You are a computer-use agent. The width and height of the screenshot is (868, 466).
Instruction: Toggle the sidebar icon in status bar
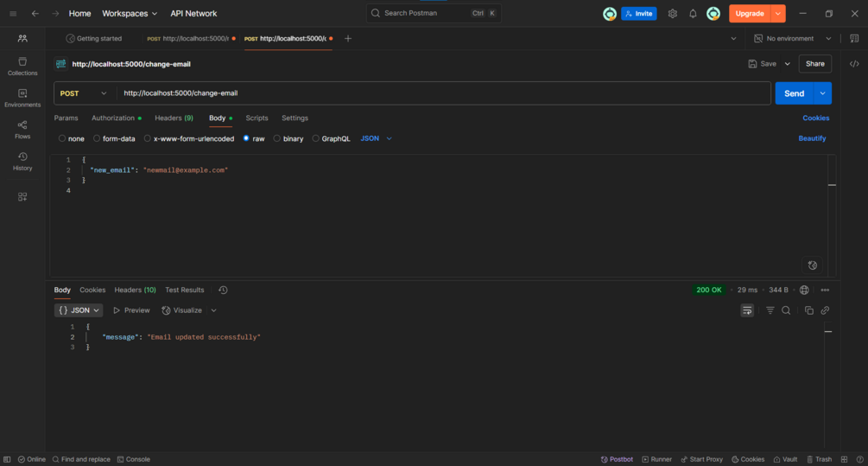[7, 459]
